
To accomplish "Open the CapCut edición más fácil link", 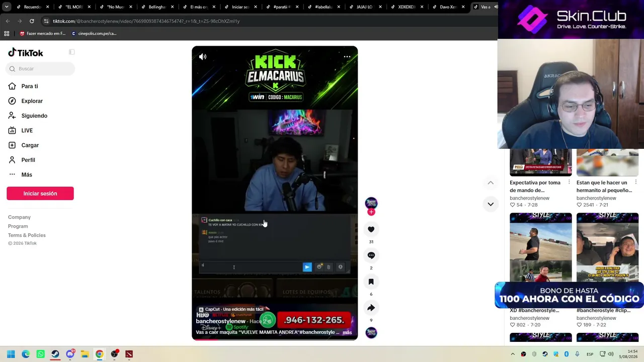I will click(231, 309).
